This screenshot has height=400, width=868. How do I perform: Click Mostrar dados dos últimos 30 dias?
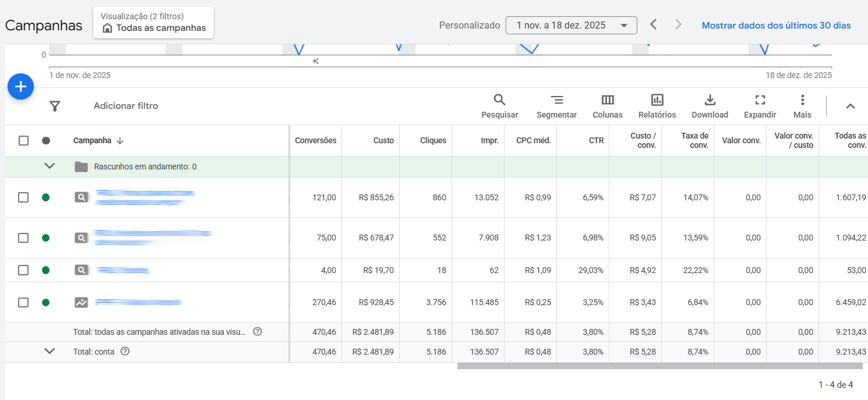pyautogui.click(x=776, y=25)
